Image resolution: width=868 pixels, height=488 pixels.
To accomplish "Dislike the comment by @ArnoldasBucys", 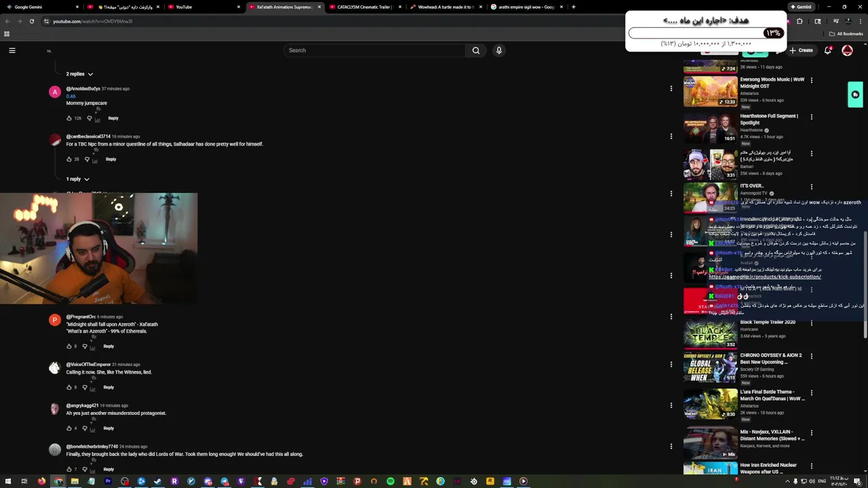I will coord(90,118).
